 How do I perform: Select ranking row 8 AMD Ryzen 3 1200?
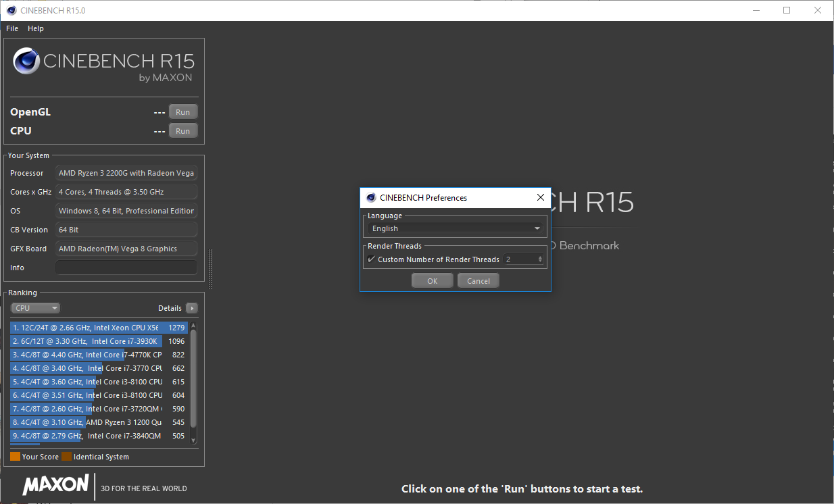click(x=99, y=422)
